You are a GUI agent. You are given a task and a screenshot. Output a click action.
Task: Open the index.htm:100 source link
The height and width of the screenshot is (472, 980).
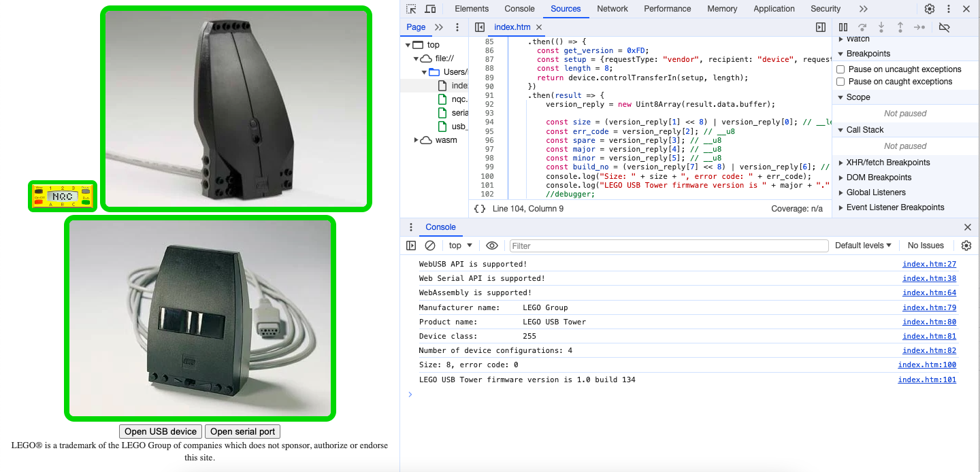(927, 365)
